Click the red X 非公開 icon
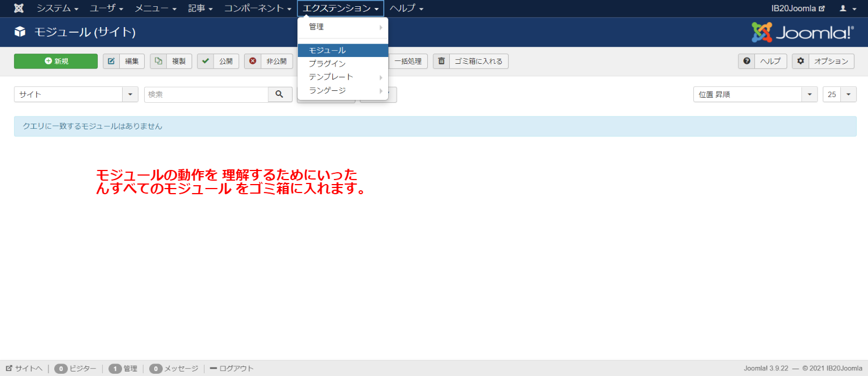Image resolution: width=868 pixels, height=376 pixels. 253,61
